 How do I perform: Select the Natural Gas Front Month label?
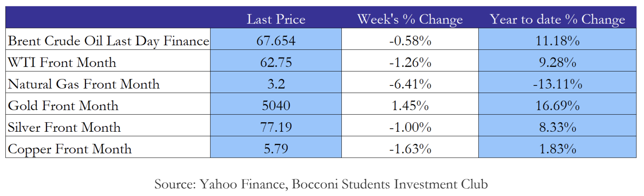pyautogui.click(x=84, y=84)
